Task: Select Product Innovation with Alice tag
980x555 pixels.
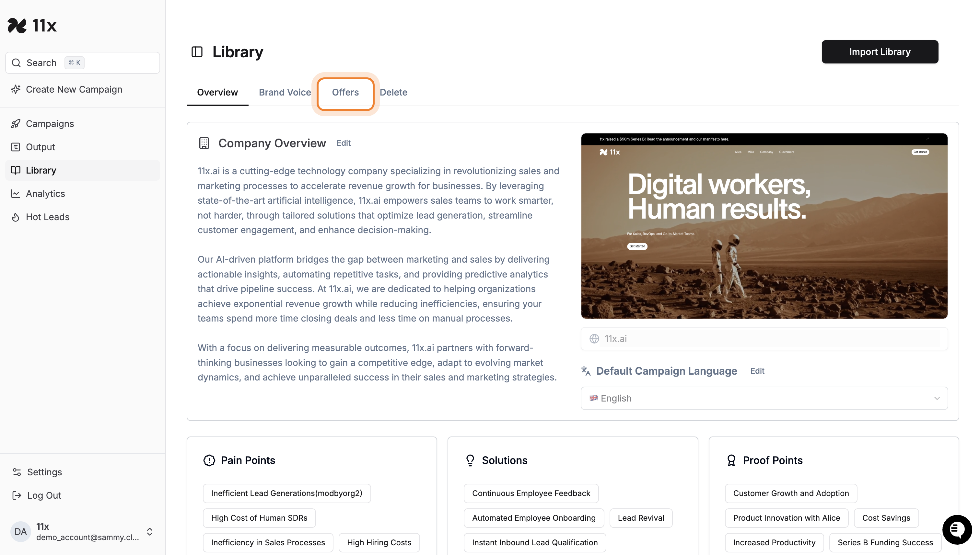Action: coord(786,518)
